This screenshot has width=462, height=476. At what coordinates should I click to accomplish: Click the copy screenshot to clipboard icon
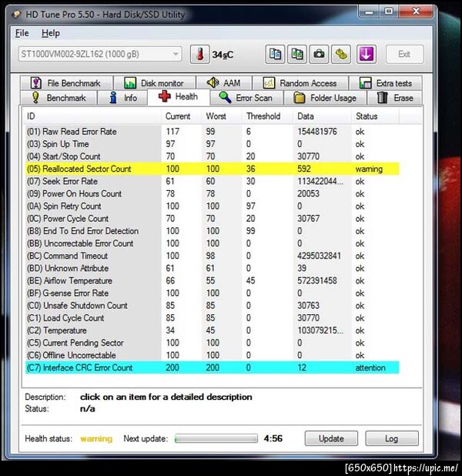[297, 55]
